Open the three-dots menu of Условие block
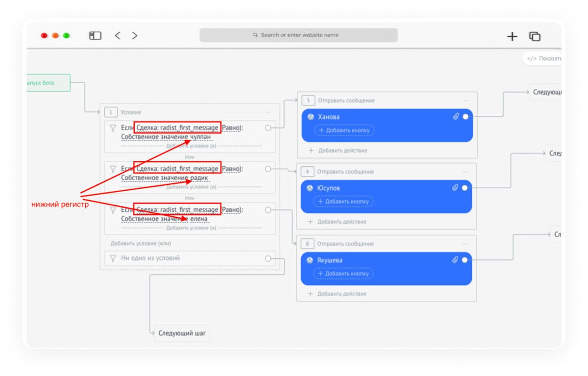The height and width of the screenshot is (376, 588). [x=268, y=112]
